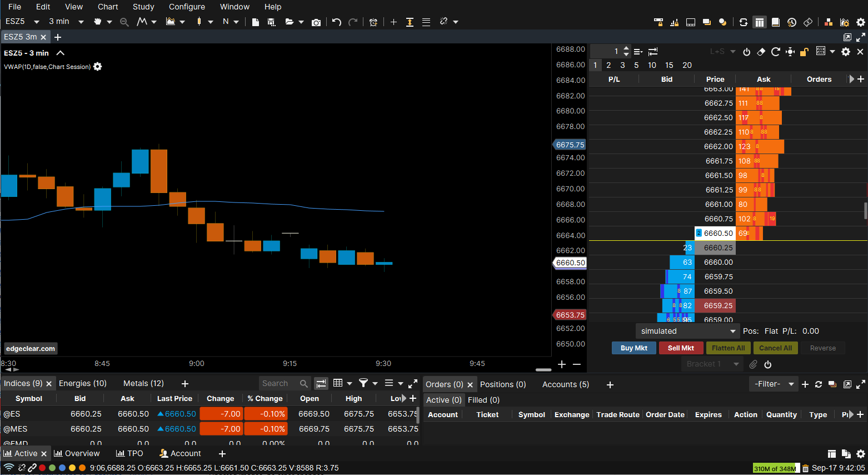Click the undo arrow in chart toolbar
868x475 pixels.
pyautogui.click(x=336, y=22)
